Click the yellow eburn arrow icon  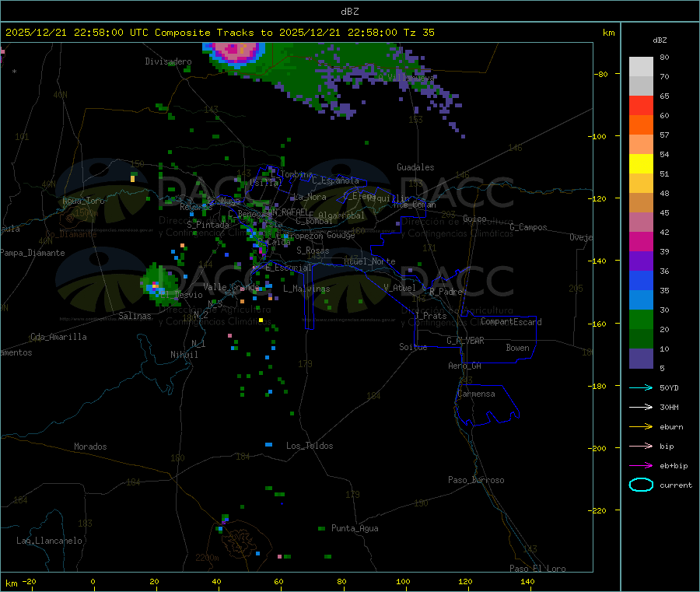[x=641, y=426]
